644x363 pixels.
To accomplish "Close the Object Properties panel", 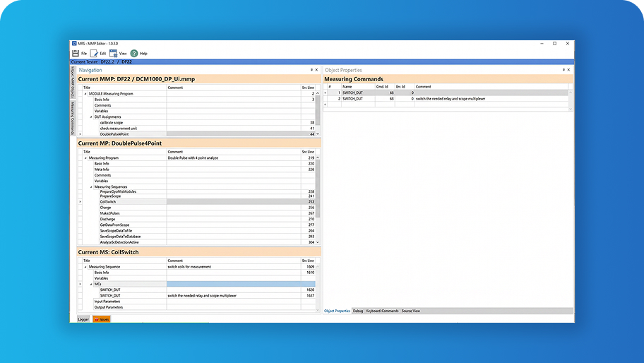I will [x=569, y=70].
